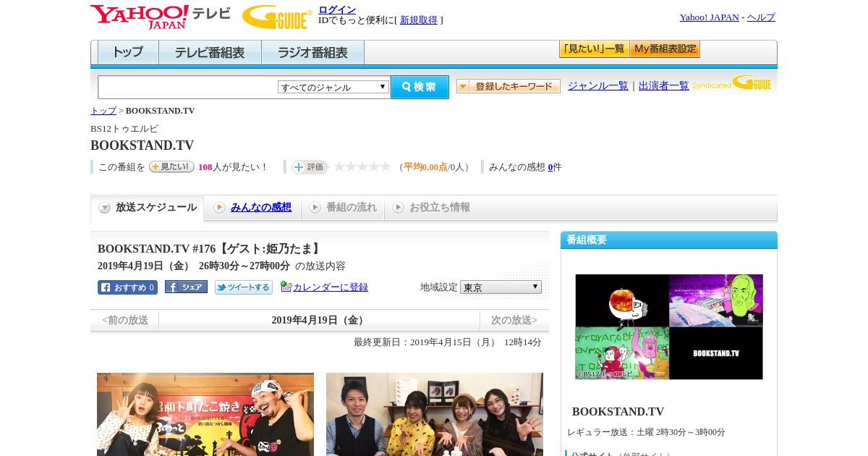Follow the トップ breadcrumb link

[x=103, y=111]
